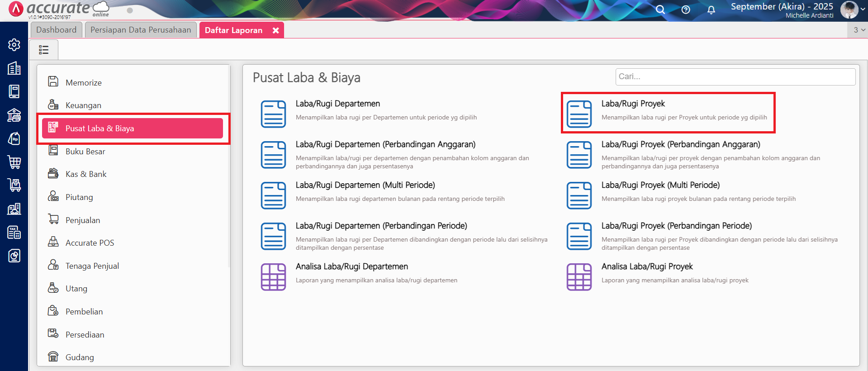Image resolution: width=868 pixels, height=371 pixels.
Task: Open the notifications bell
Action: pyautogui.click(x=711, y=10)
